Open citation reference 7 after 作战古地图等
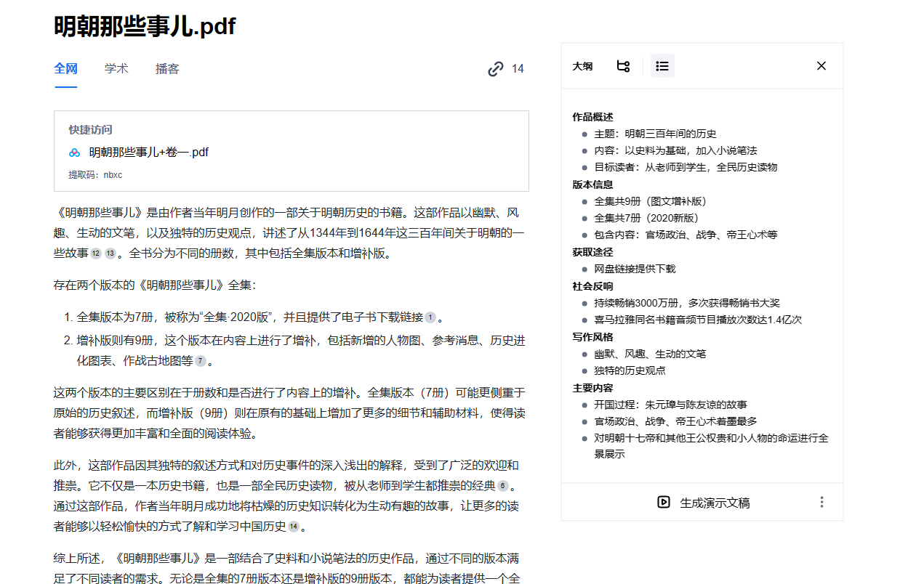Image resolution: width=924 pixels, height=584 pixels. tap(201, 361)
